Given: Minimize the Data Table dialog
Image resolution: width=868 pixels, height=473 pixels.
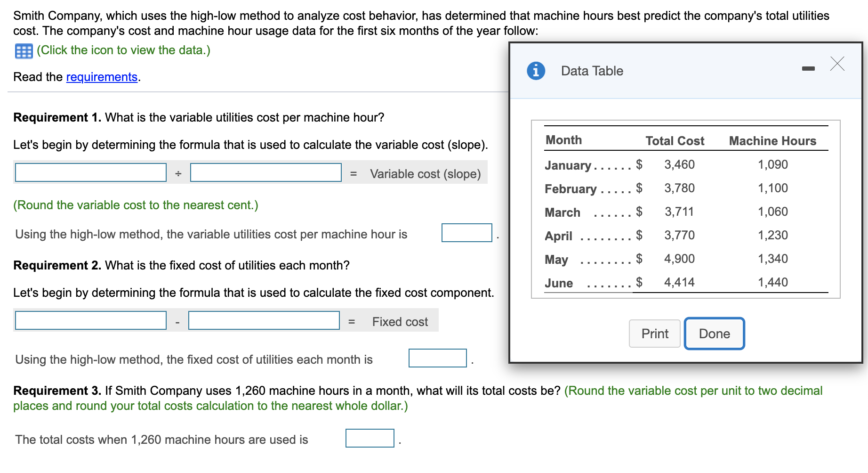Looking at the screenshot, I should pos(808,69).
